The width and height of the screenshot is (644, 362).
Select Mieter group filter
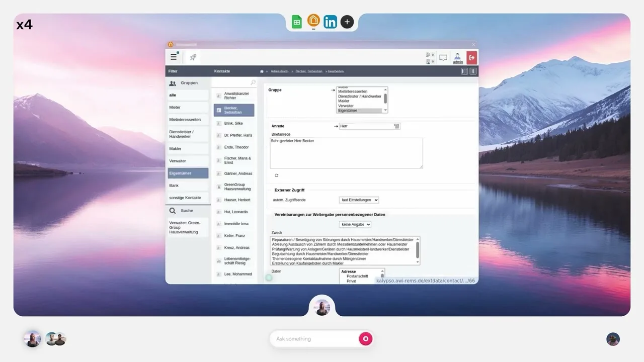tap(188, 107)
